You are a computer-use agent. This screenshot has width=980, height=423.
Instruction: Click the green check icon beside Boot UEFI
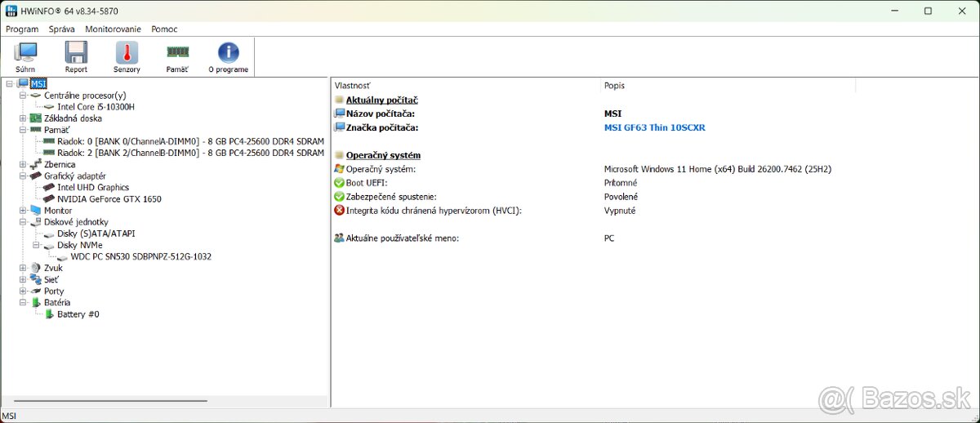tap(340, 183)
